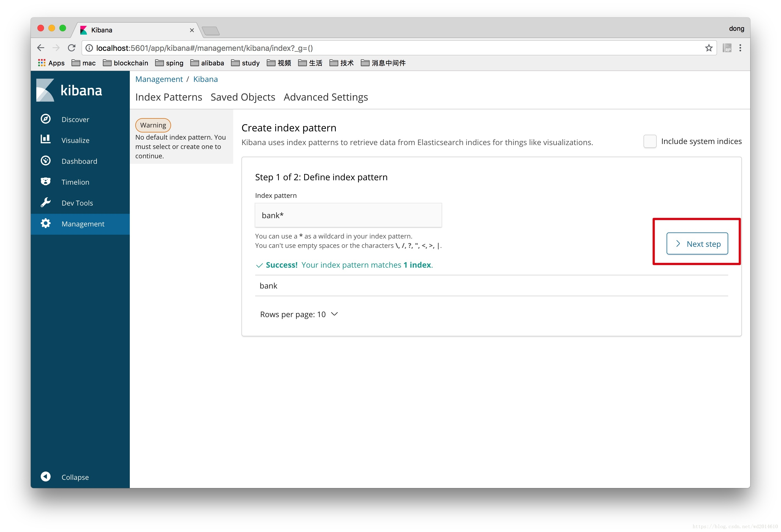
Task: Click the Management gear icon
Action: click(46, 224)
